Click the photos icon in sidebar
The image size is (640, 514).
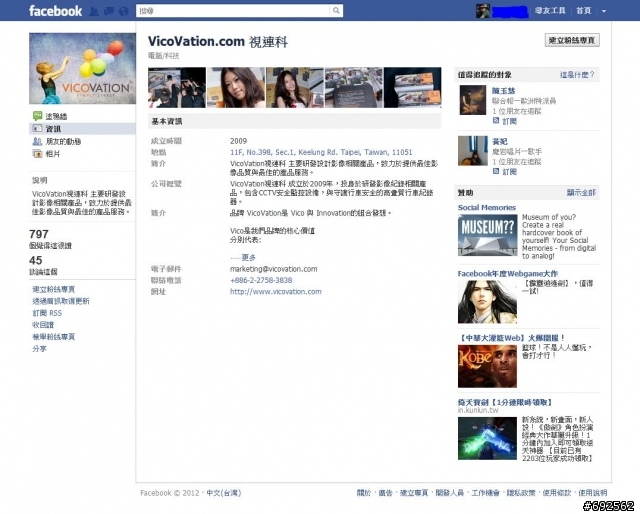tap(37, 154)
